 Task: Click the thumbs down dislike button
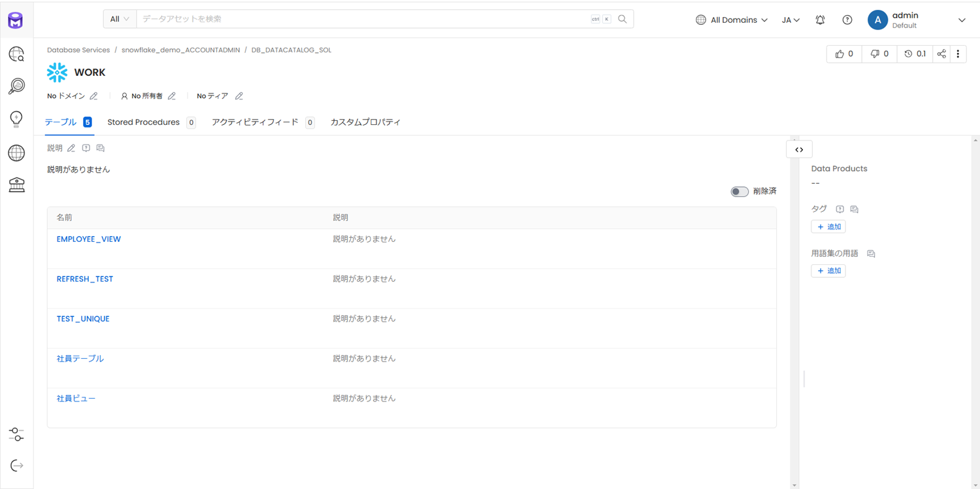click(879, 54)
